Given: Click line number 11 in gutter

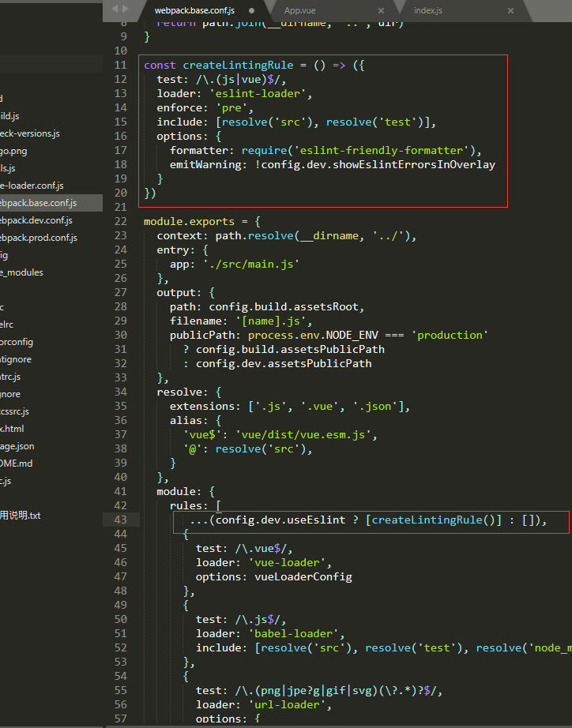Looking at the screenshot, I should tap(120, 65).
